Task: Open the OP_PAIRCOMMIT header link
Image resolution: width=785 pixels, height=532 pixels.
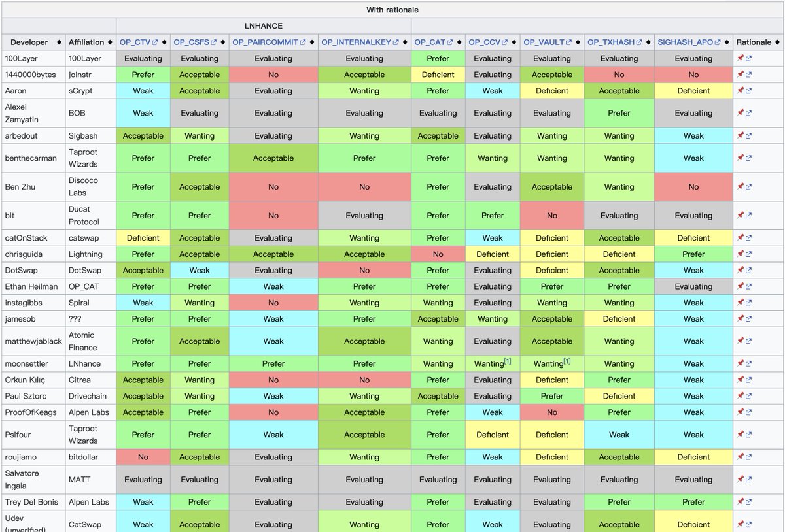Action: tap(269, 42)
